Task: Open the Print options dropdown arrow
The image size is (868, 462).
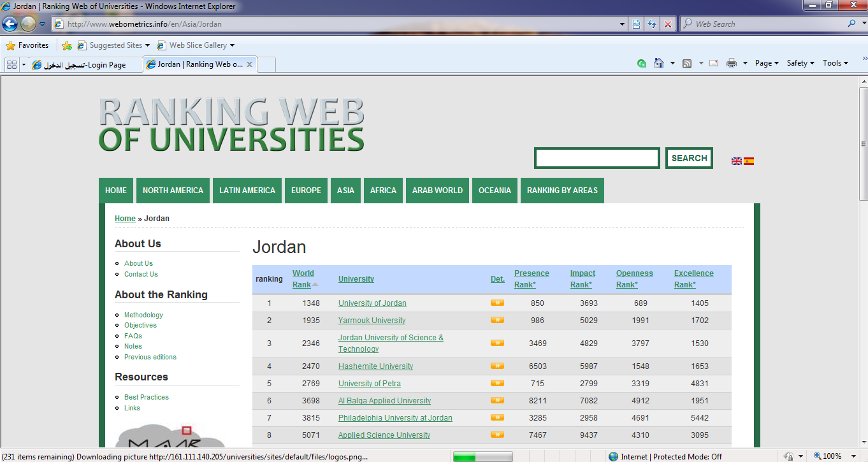Action: pos(745,63)
